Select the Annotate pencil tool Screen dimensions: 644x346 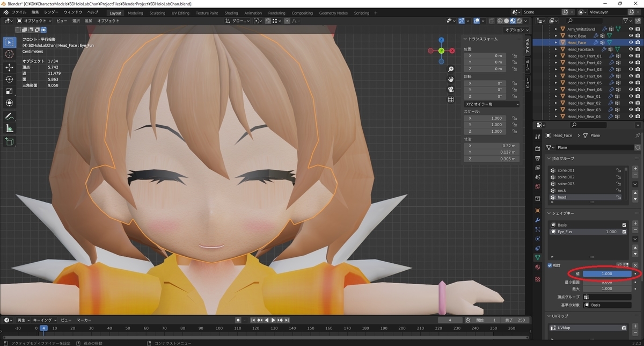(x=9, y=117)
